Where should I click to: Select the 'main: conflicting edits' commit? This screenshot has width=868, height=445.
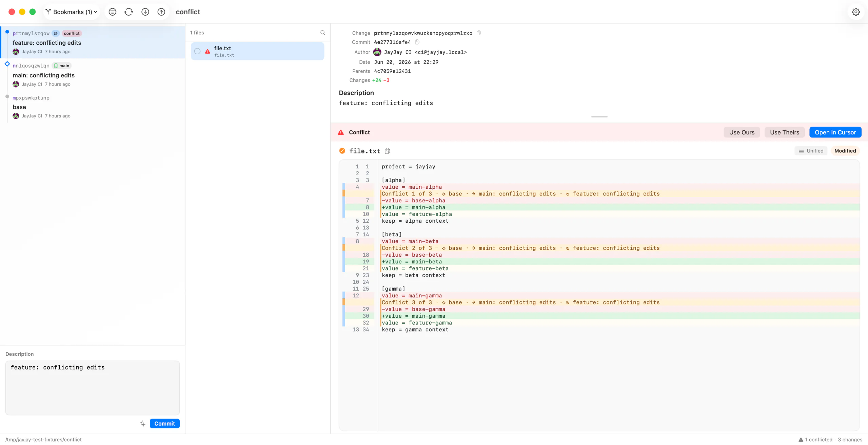click(x=93, y=75)
